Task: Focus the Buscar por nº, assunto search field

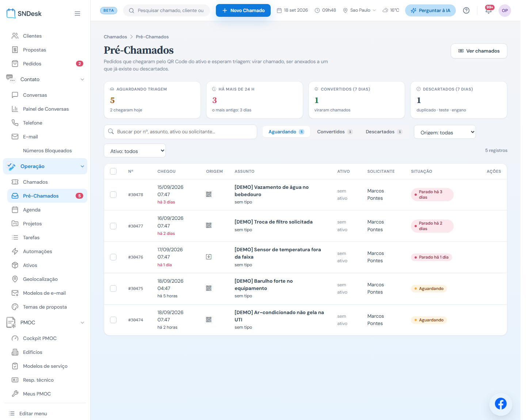Action: coord(180,131)
